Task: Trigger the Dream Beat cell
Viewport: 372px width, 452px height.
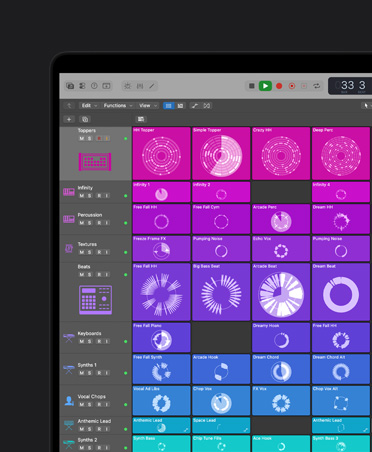Action: coord(341,292)
